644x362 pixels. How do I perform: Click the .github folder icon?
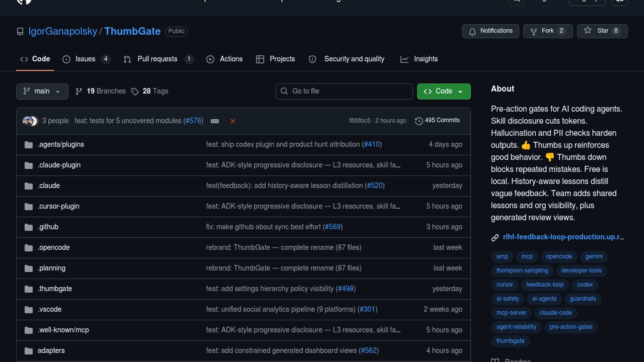pyautogui.click(x=29, y=227)
